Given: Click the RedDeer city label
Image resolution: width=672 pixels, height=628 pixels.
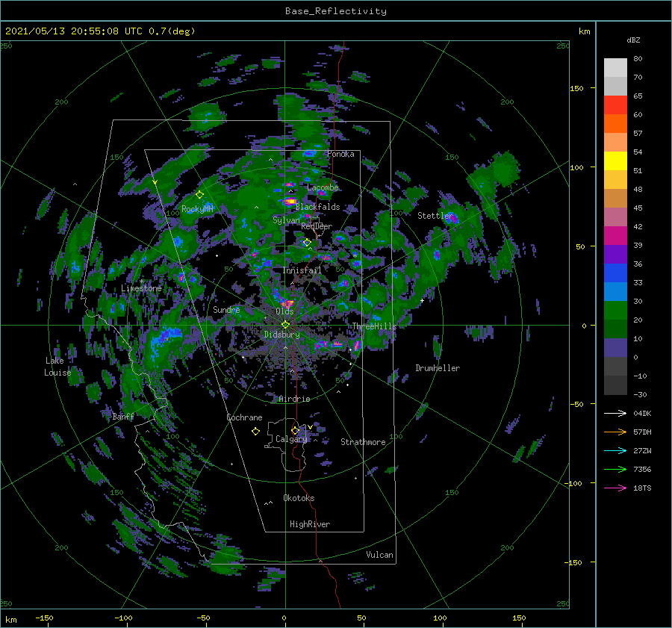Looking at the screenshot, I should (317, 226).
